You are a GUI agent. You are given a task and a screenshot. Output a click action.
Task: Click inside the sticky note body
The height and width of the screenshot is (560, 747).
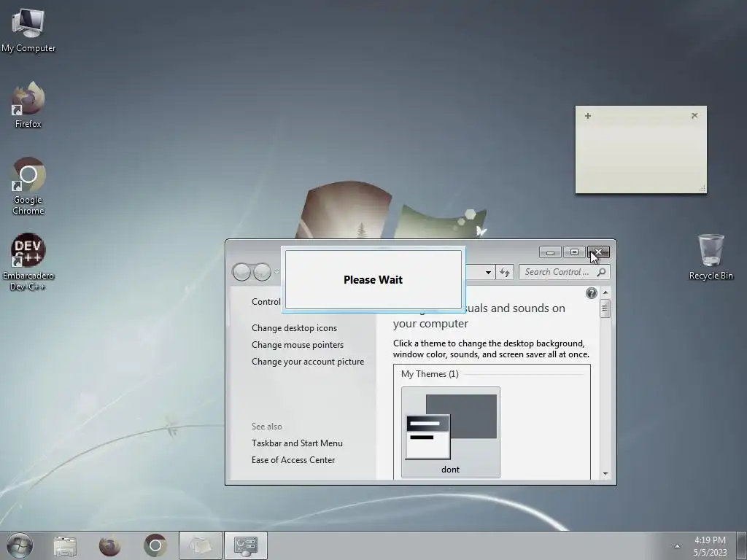coord(640,157)
